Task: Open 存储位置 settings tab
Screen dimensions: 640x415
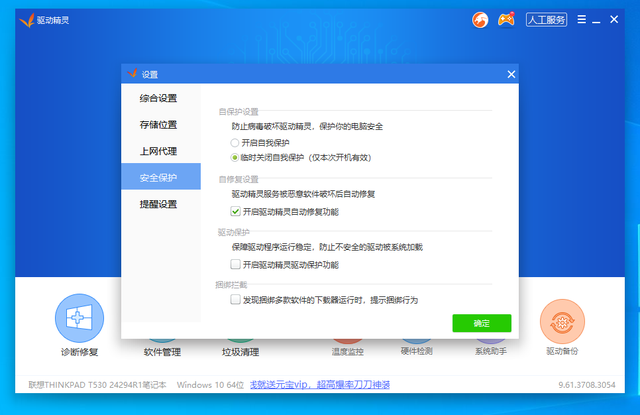Action: tap(161, 125)
